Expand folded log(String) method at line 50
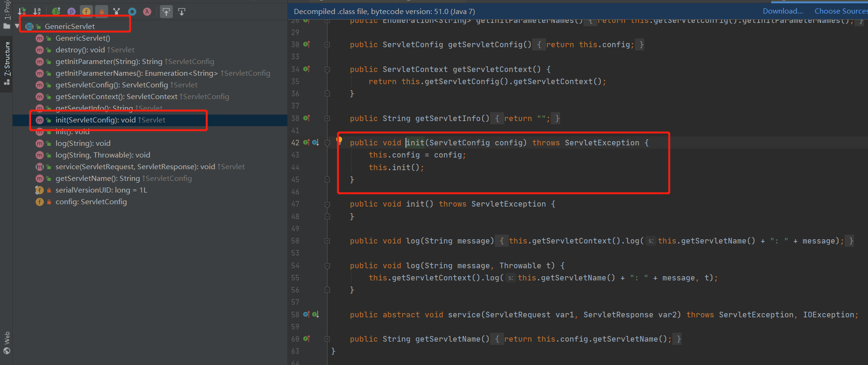The height and width of the screenshot is (365, 868). point(327,241)
